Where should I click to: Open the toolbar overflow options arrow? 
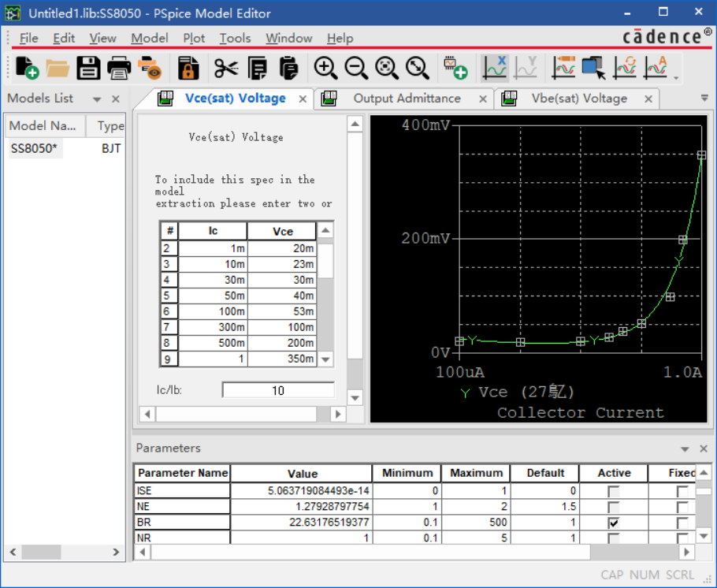click(x=676, y=78)
